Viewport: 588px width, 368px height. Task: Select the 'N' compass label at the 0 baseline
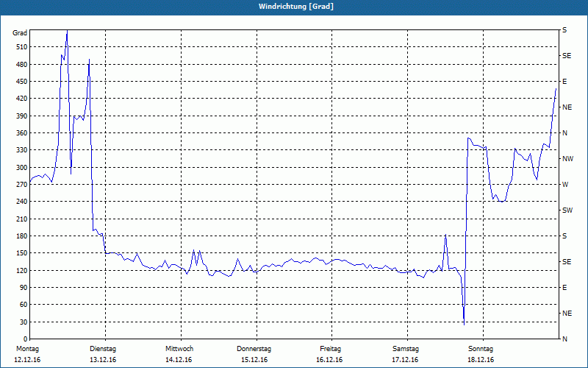(x=564, y=339)
